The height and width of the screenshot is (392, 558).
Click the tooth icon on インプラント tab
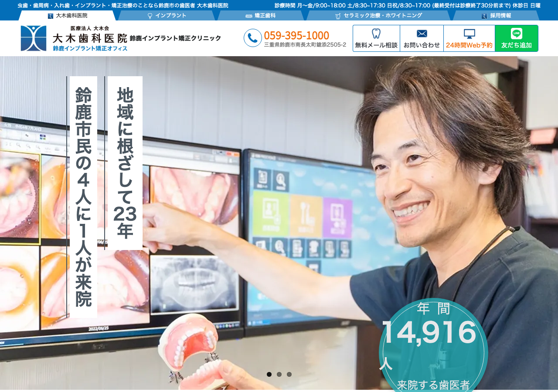coord(150,16)
